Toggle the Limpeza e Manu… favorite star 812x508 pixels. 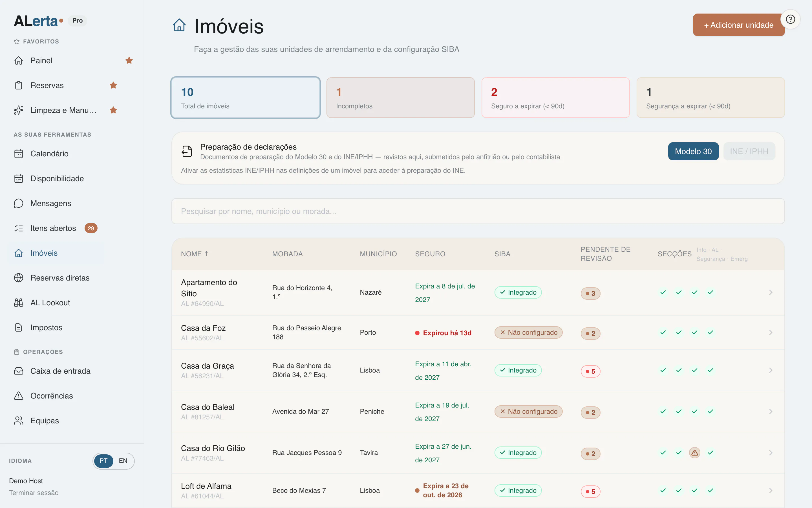tap(113, 110)
